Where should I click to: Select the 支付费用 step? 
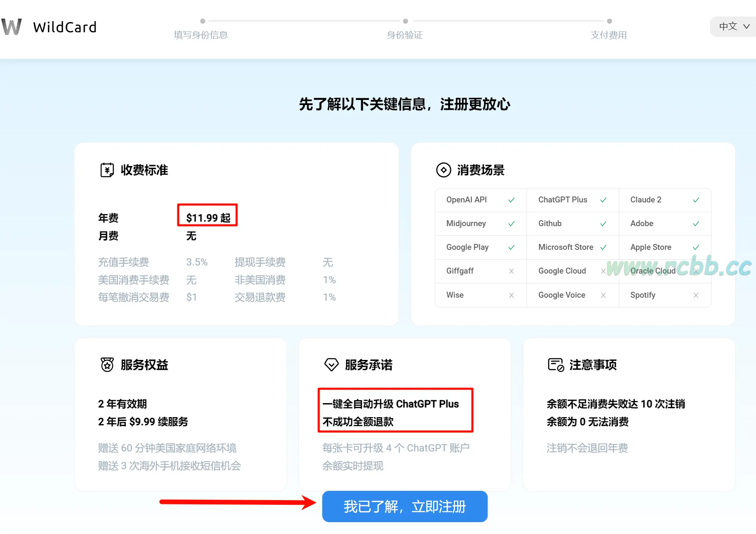tap(609, 35)
